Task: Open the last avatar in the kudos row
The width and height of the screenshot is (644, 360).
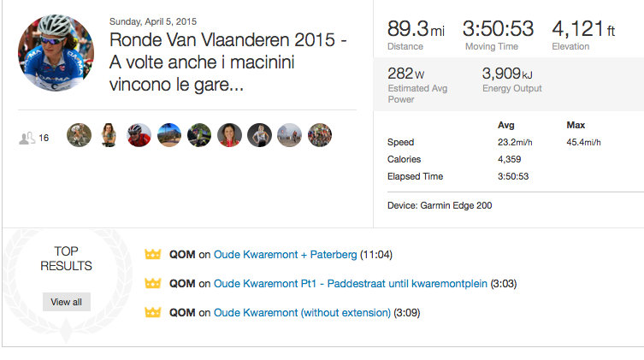Action: pyautogui.click(x=320, y=135)
